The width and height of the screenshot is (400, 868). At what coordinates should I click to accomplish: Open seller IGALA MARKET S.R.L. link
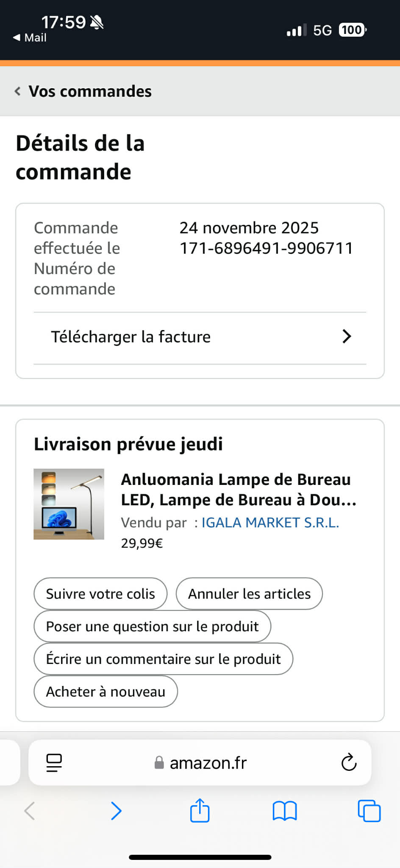click(x=270, y=523)
